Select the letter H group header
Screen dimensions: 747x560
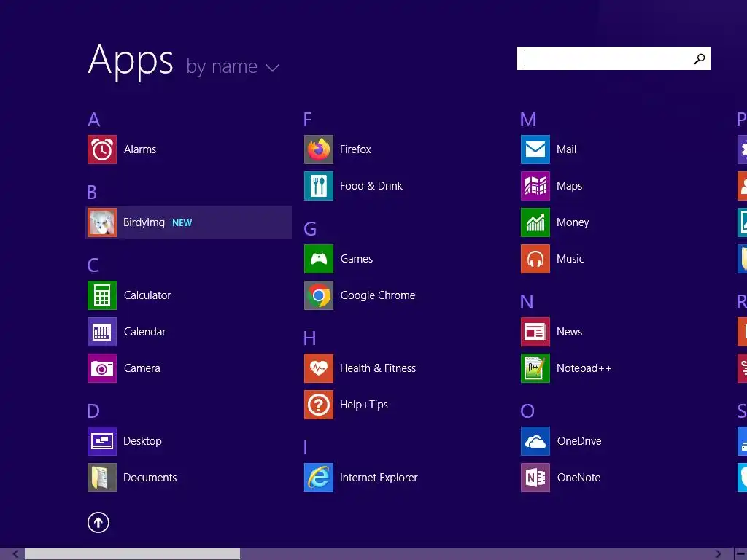click(309, 338)
